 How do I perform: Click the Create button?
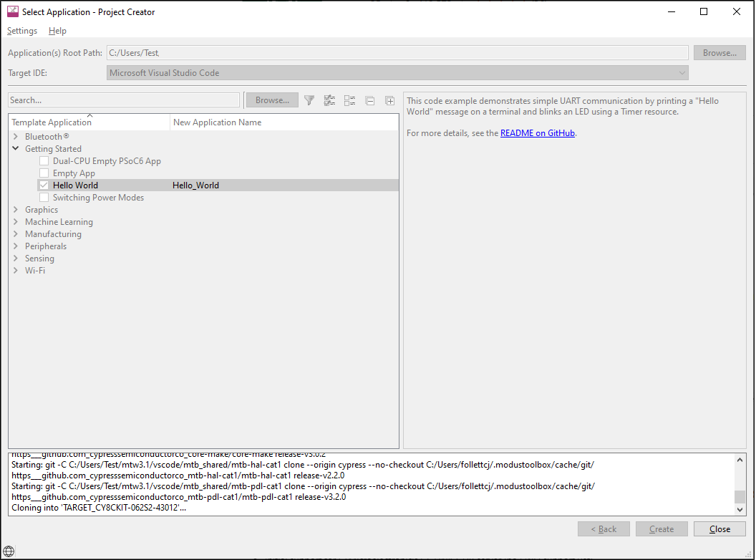click(x=661, y=529)
